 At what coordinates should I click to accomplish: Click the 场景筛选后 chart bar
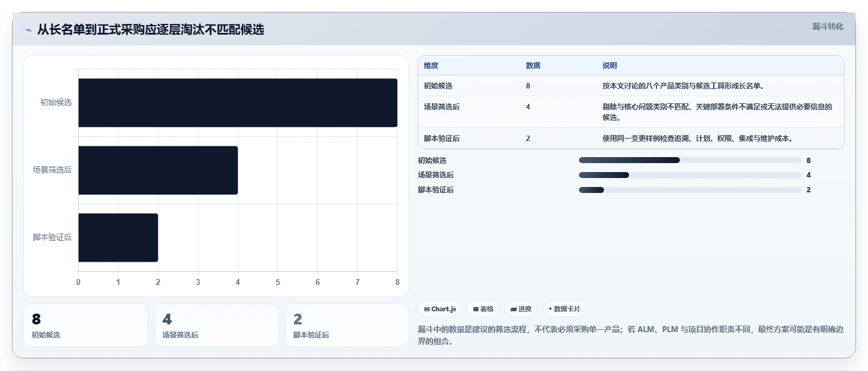(x=158, y=170)
